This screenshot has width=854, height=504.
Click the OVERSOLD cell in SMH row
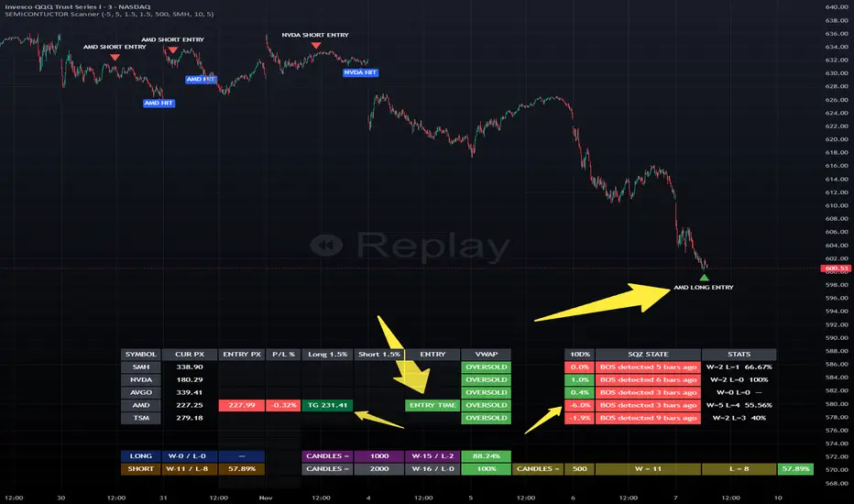[x=486, y=367]
